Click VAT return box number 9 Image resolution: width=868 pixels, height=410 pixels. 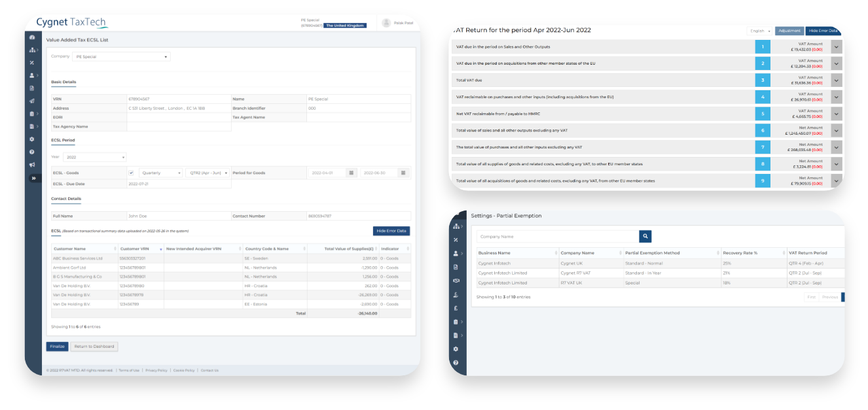click(763, 180)
